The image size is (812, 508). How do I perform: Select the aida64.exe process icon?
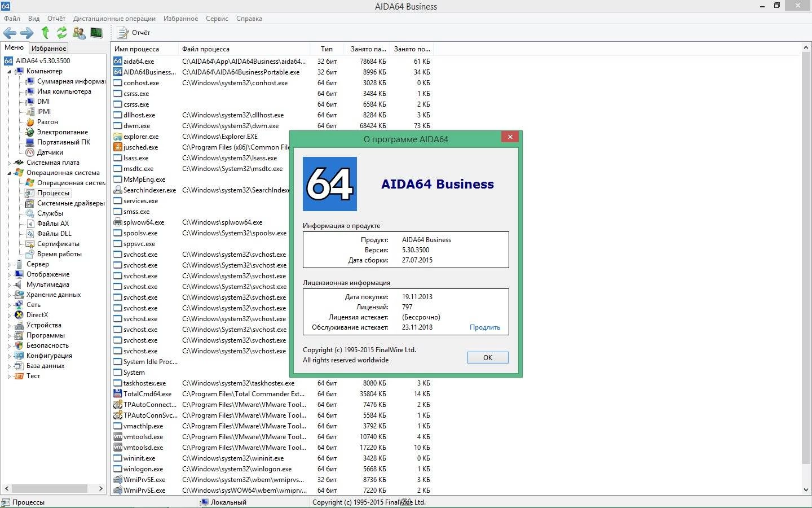[118, 61]
